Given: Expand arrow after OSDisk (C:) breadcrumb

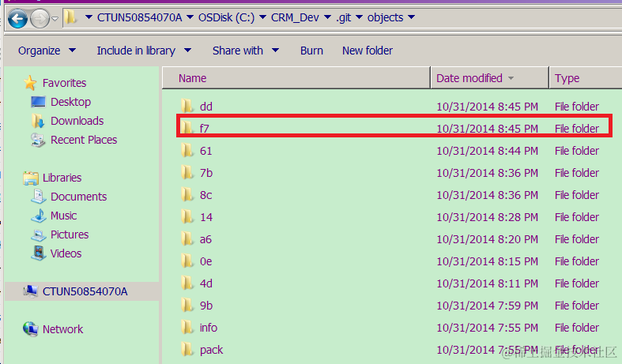Looking at the screenshot, I should [262, 17].
